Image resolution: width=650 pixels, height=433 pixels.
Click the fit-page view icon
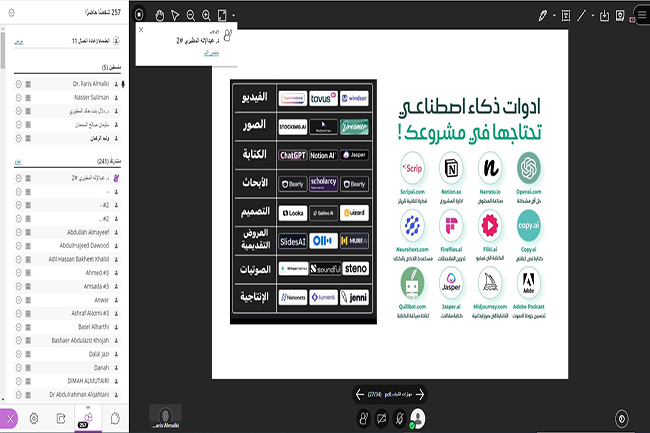[x=222, y=15]
